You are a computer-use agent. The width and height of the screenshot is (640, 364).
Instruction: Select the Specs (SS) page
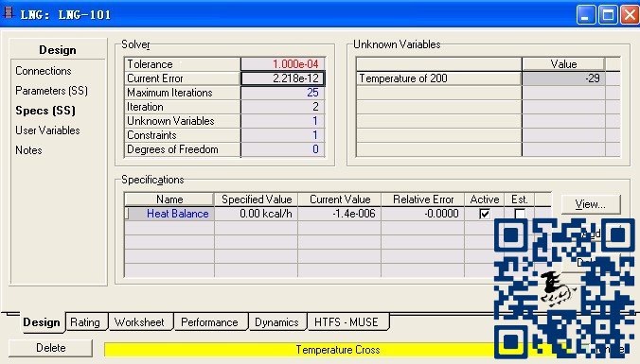pos(45,111)
